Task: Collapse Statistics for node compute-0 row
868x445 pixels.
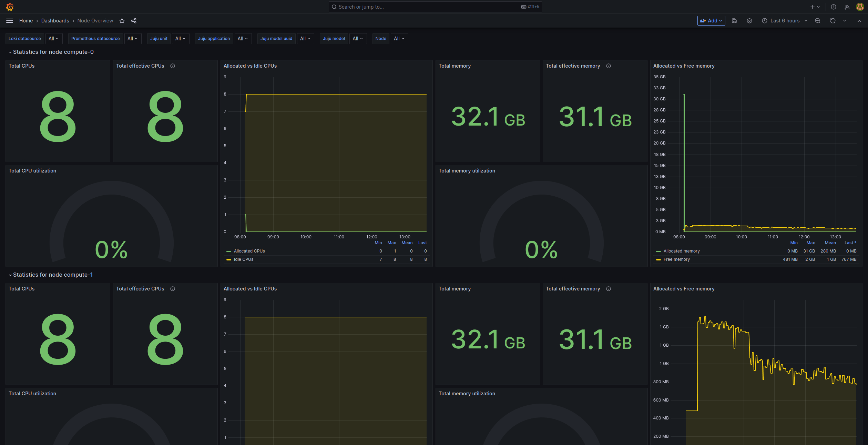Action: point(51,52)
